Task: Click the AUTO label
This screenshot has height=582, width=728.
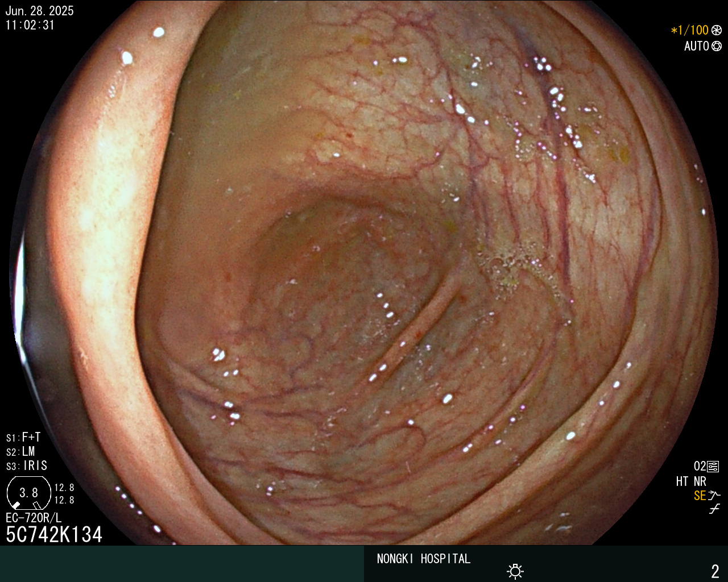Action: point(697,46)
